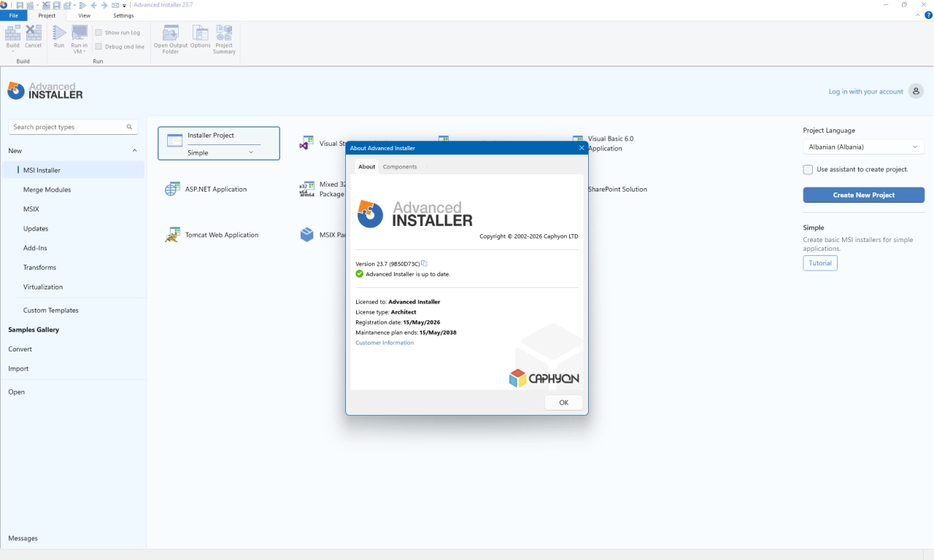Viewport: 934px width, 560px height.
Task: Click the search magnifier icon
Action: (129, 127)
